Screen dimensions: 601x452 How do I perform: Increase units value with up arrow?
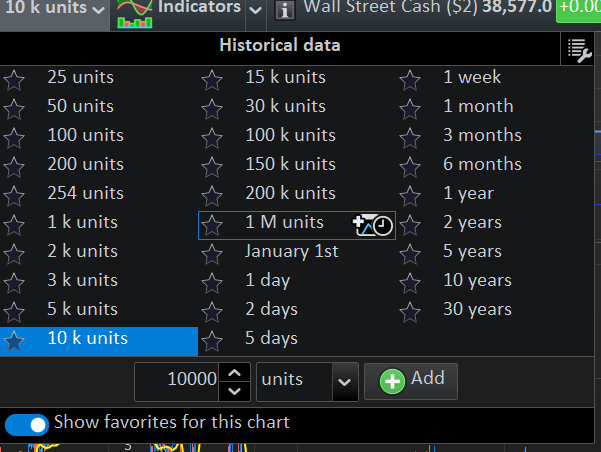pyautogui.click(x=234, y=373)
